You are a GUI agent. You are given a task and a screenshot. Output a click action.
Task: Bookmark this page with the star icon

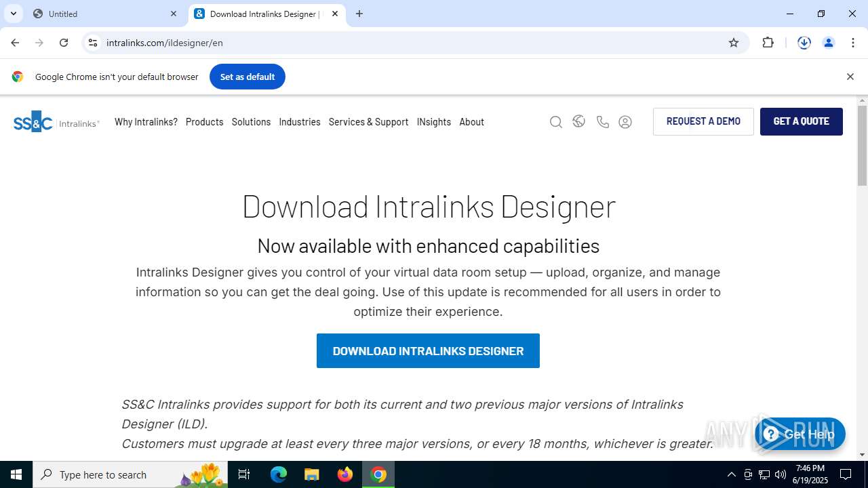coord(734,43)
